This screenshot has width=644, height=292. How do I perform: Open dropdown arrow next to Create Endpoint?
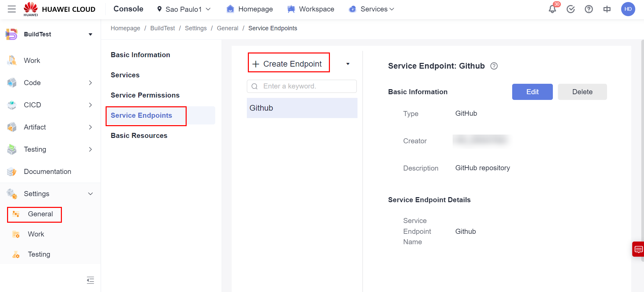point(348,64)
